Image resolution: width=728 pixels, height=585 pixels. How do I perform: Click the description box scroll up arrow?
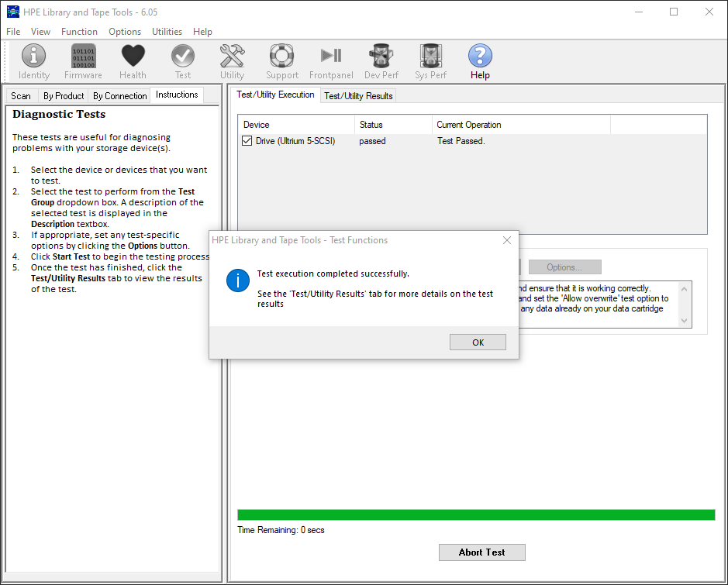coord(684,289)
